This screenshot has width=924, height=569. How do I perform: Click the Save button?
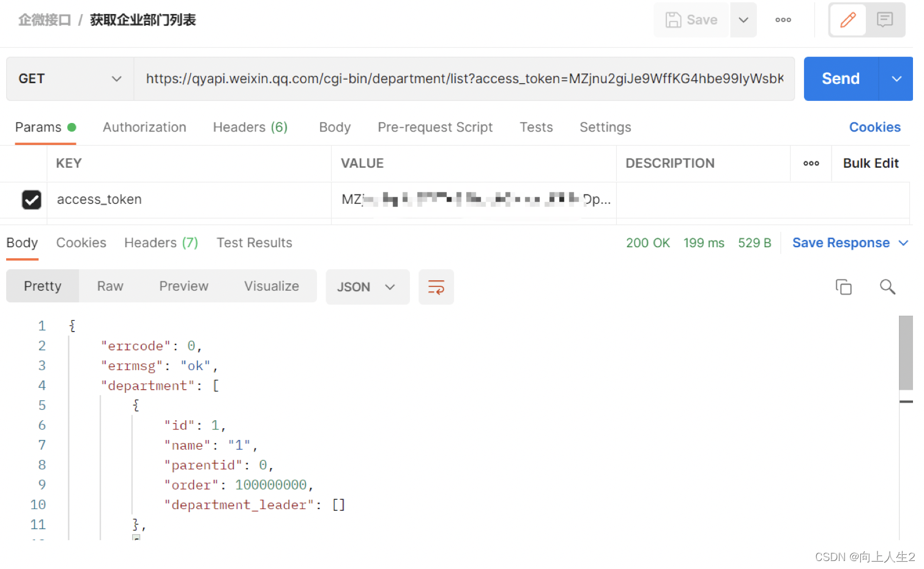click(x=691, y=20)
